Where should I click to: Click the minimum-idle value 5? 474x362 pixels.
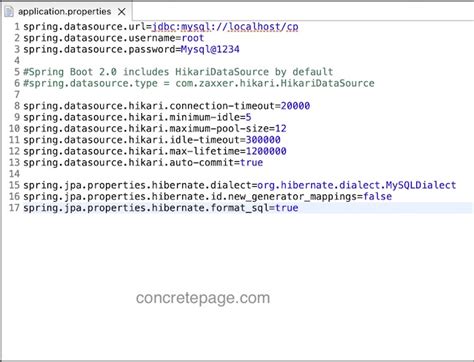(248, 117)
